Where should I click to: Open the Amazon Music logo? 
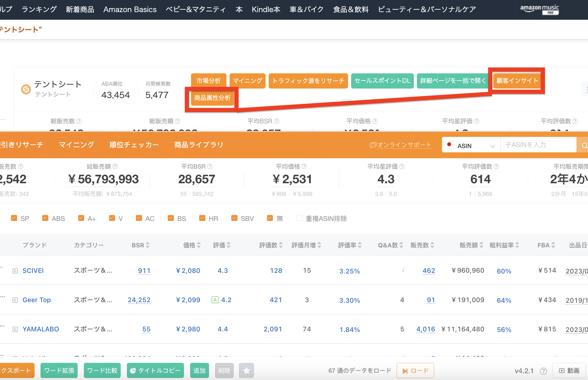(539, 10)
